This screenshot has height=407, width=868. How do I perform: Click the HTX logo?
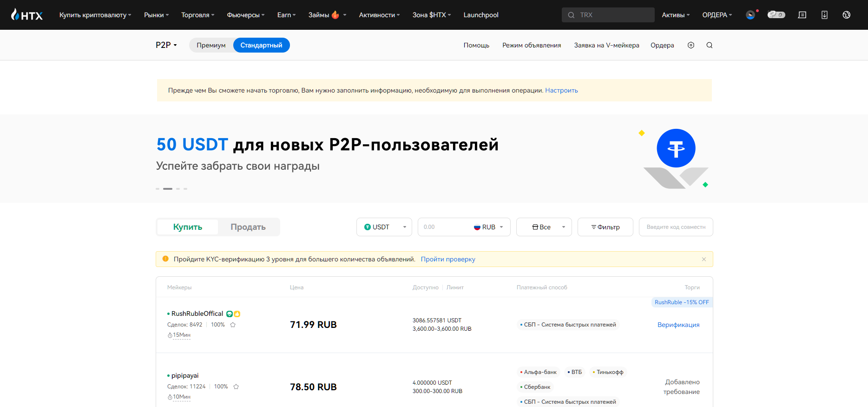point(27,15)
